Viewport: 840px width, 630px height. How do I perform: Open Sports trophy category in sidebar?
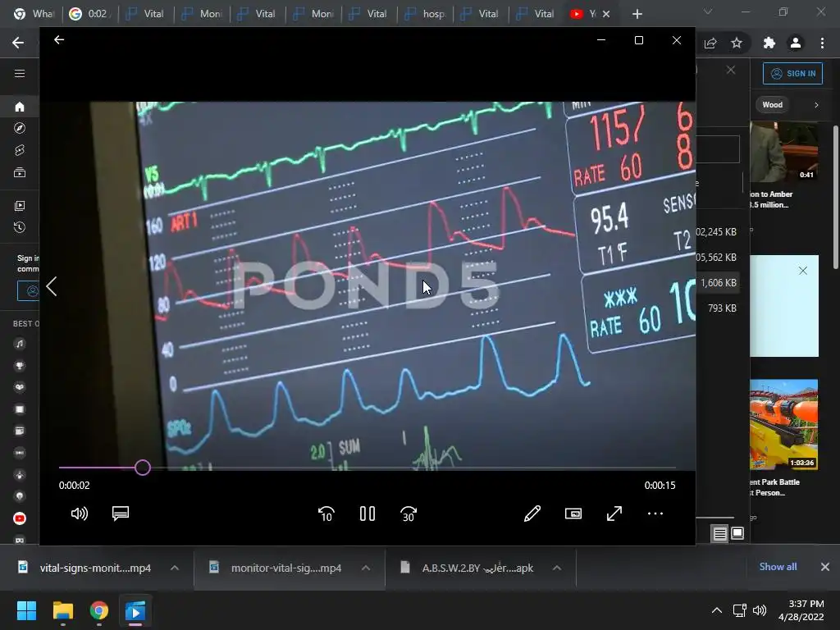click(20, 366)
